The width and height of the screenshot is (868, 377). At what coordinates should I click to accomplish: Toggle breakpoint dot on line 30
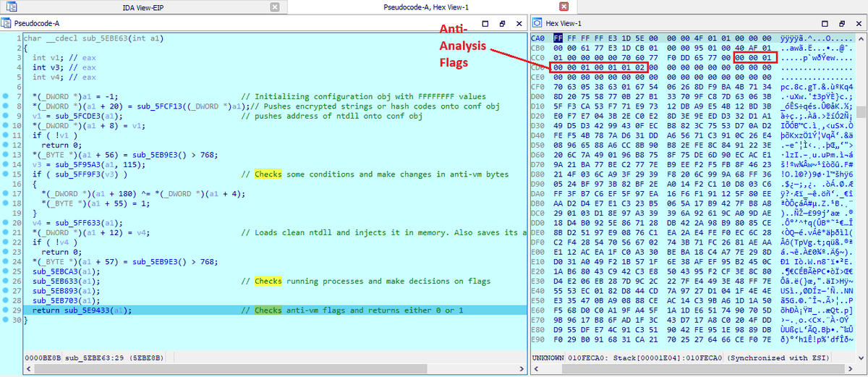6,320
